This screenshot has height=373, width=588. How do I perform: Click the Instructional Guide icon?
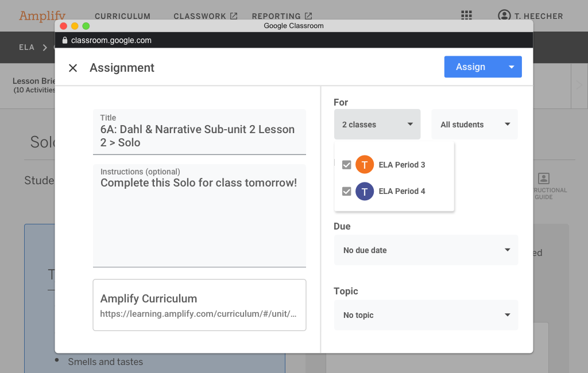tap(544, 179)
